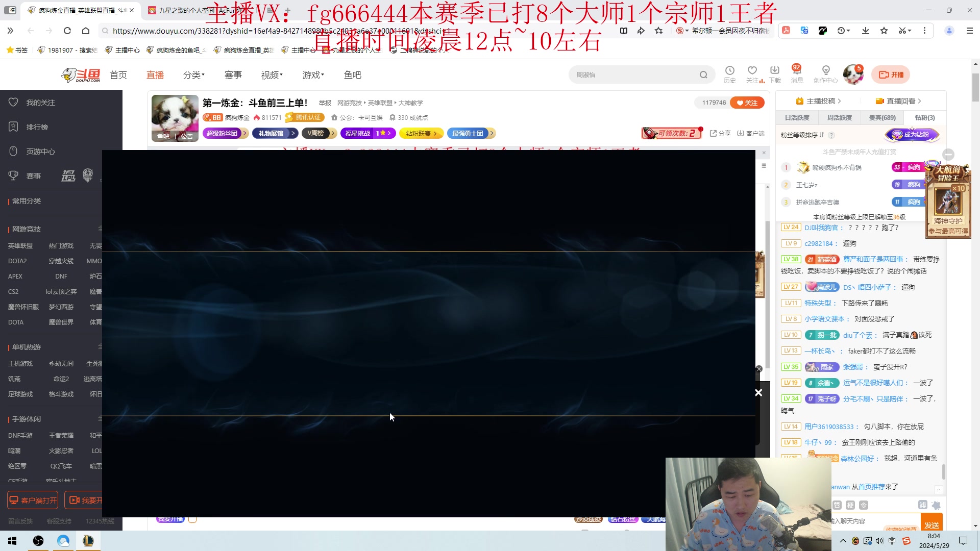
Task: Close the video overlay with the white X
Action: [x=758, y=392]
